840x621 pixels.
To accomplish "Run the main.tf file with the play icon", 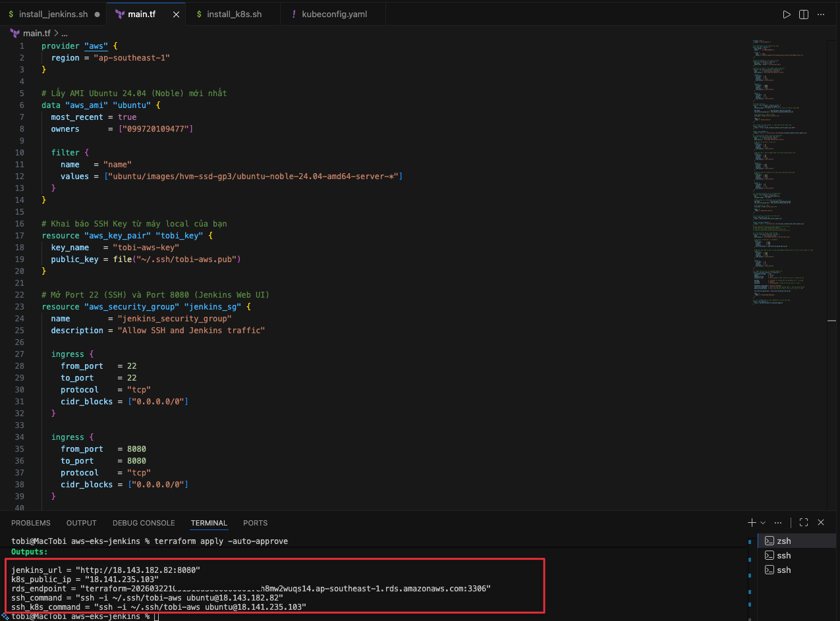I will coord(787,14).
